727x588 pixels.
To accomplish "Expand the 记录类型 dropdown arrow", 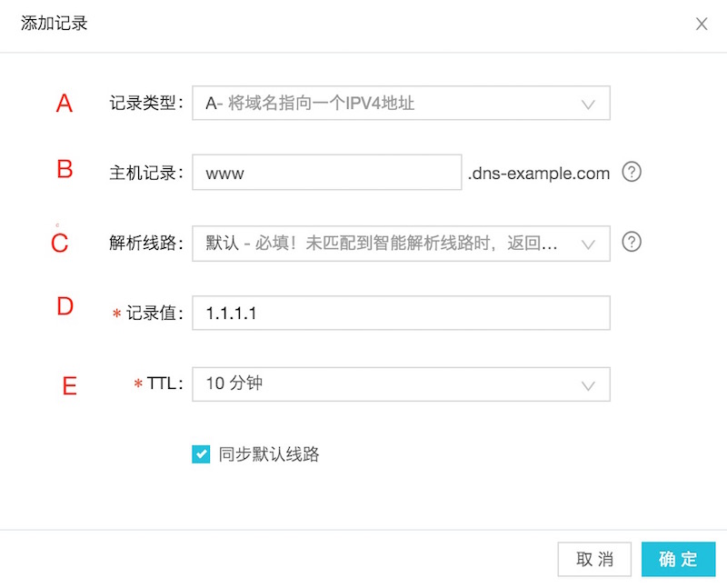I will (x=588, y=104).
